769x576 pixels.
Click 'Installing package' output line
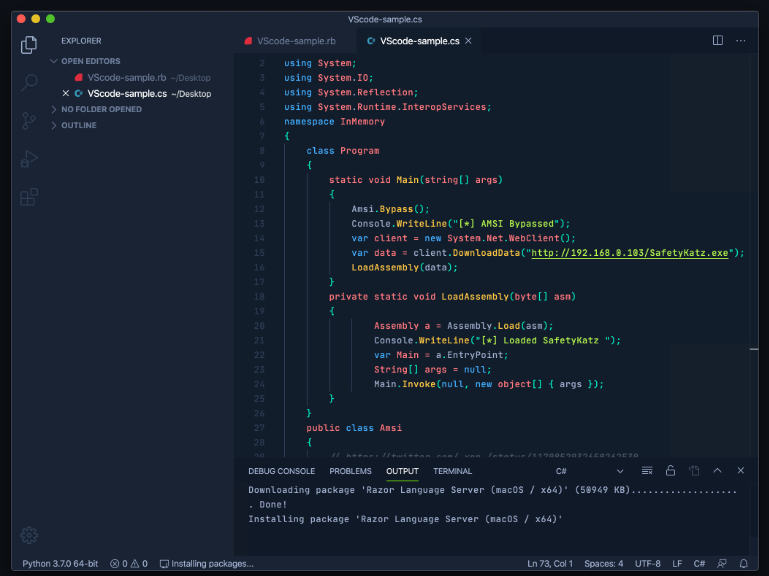coord(405,519)
